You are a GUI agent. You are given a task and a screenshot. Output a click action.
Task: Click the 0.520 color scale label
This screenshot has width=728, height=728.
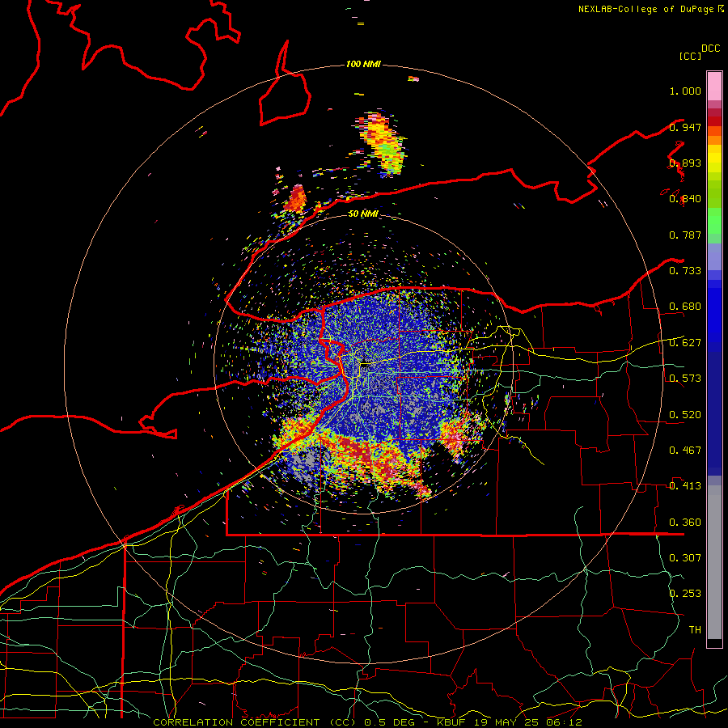tap(685, 415)
